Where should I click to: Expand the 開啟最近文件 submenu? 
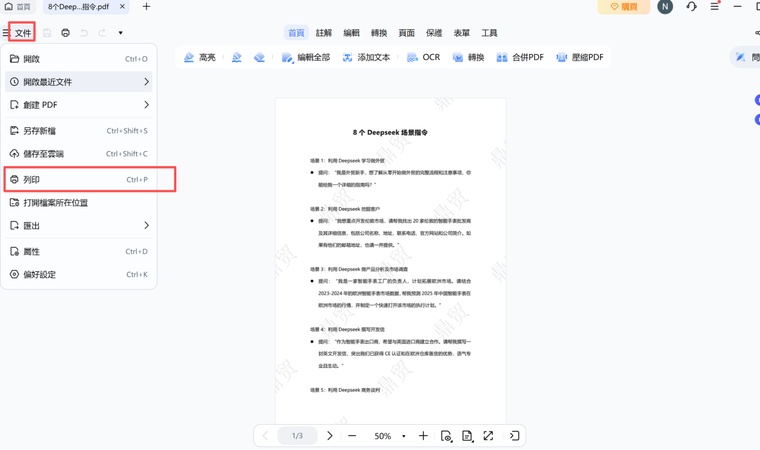[79, 82]
